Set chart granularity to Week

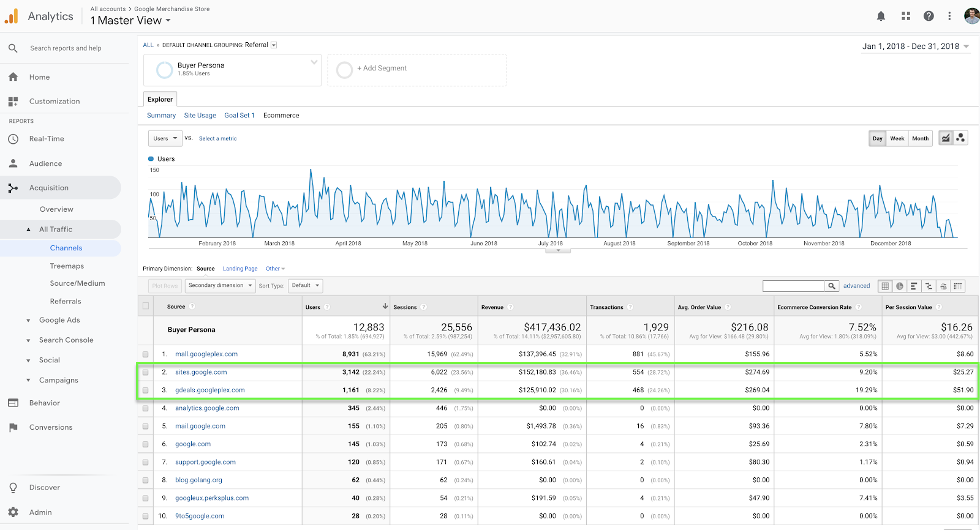897,138
